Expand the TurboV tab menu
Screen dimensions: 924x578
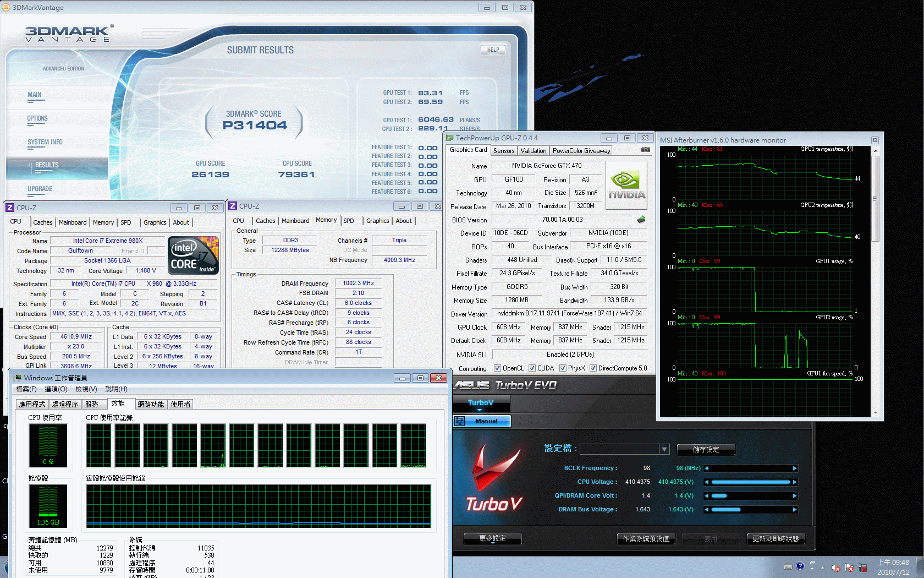tap(480, 410)
